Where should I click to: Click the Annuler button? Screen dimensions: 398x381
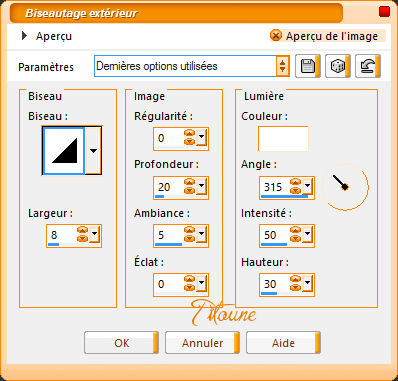pyautogui.click(x=202, y=343)
